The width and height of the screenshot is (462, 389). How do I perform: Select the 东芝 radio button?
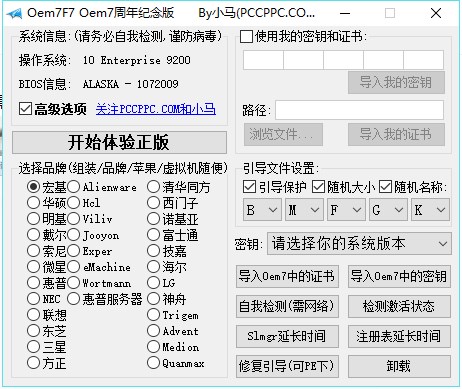tap(33, 331)
